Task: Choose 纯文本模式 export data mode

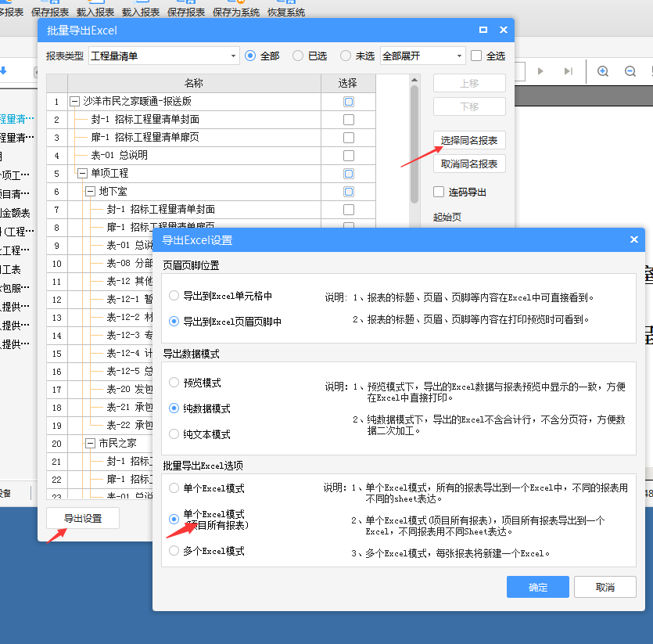Action: click(174, 434)
